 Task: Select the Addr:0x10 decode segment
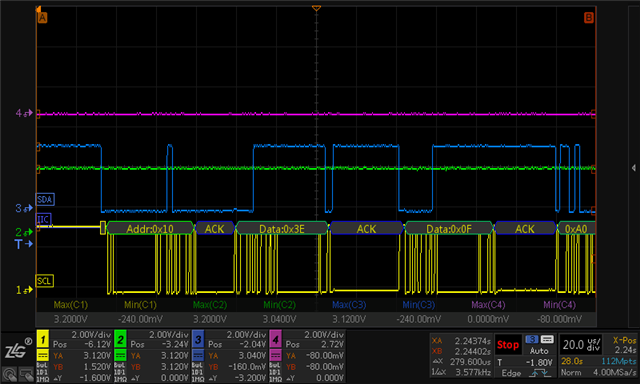(150, 229)
